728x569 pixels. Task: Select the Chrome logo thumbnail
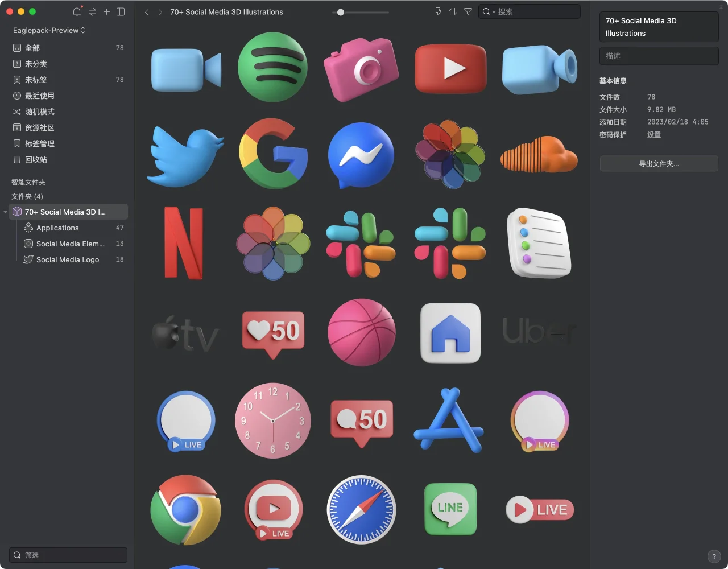click(x=185, y=510)
